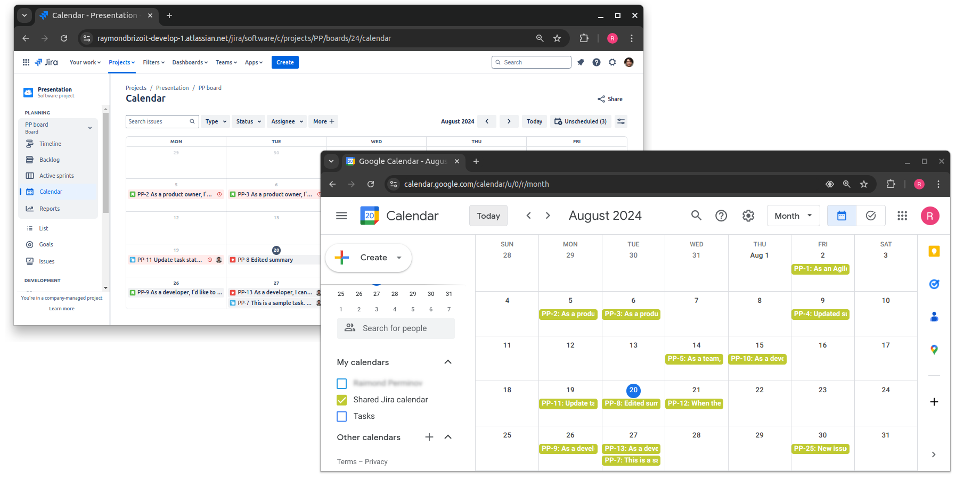Open Your work menu in Jira
This screenshot has width=980, height=479.
[x=85, y=62]
